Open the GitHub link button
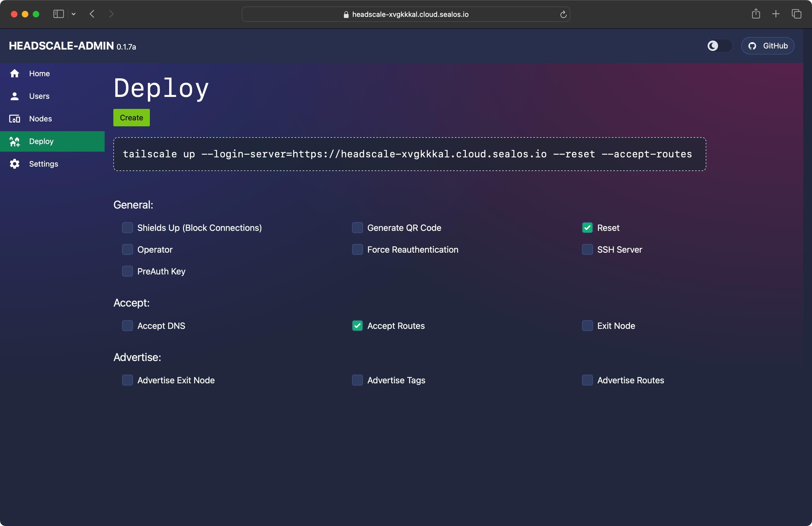The image size is (812, 526). point(768,46)
